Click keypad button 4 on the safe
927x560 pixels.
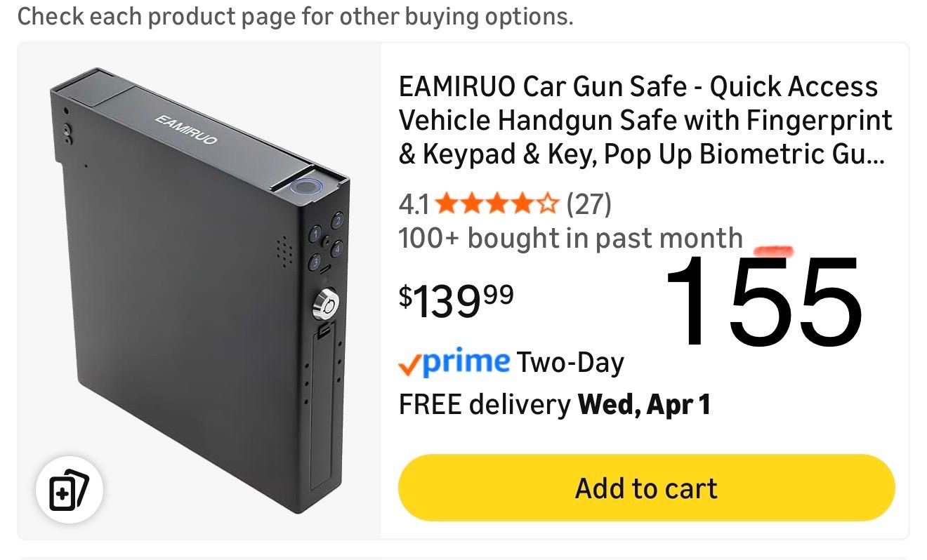[x=337, y=248]
